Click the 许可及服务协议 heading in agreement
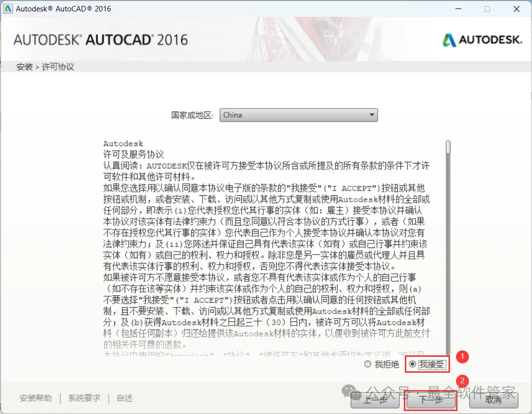 tap(134, 155)
